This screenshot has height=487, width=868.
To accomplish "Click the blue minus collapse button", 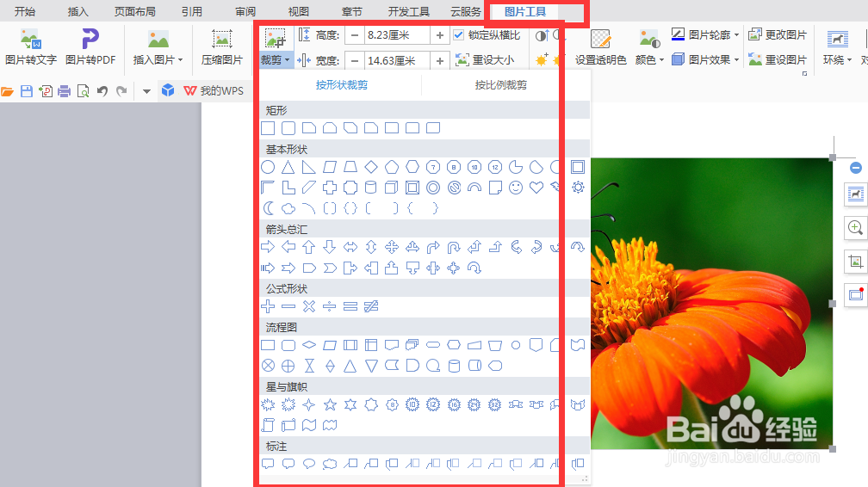I will point(856,168).
